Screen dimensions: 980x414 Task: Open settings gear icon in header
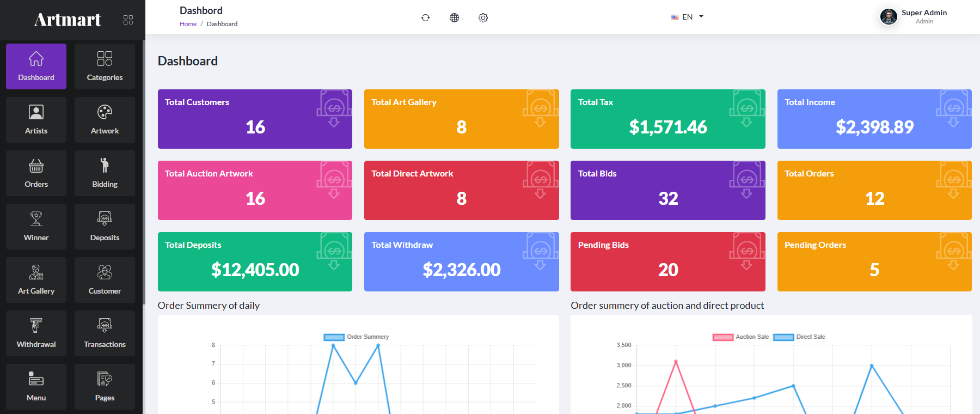[x=483, y=18]
